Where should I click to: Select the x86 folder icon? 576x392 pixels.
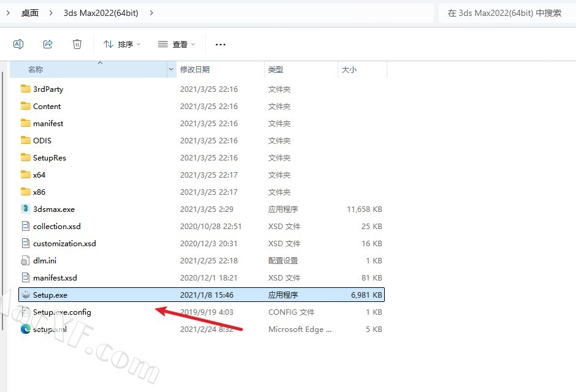[26, 192]
